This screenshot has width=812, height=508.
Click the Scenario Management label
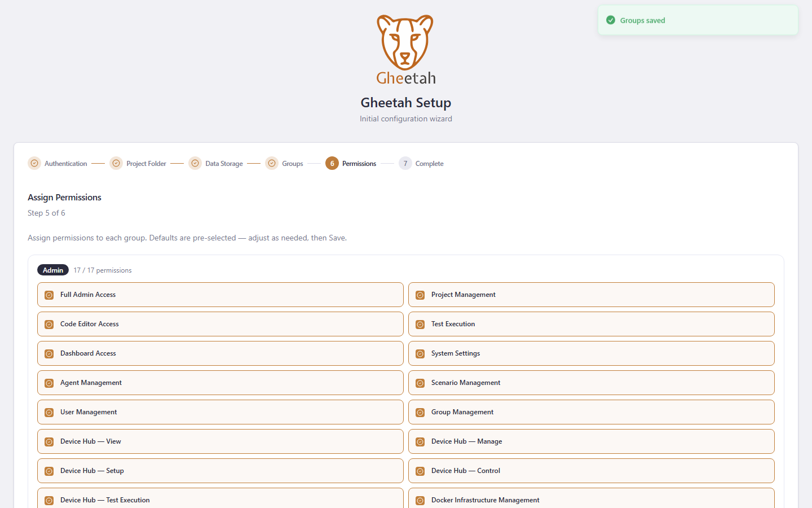(x=466, y=383)
